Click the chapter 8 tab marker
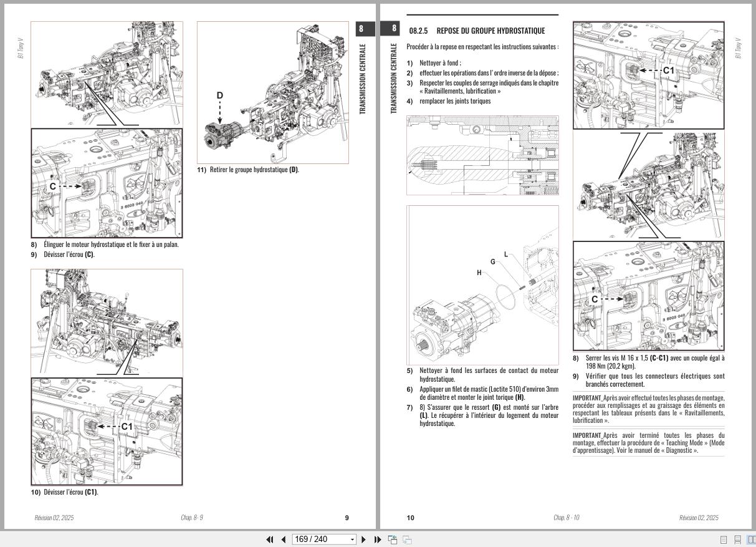The width and height of the screenshot is (756, 547). tap(393, 29)
